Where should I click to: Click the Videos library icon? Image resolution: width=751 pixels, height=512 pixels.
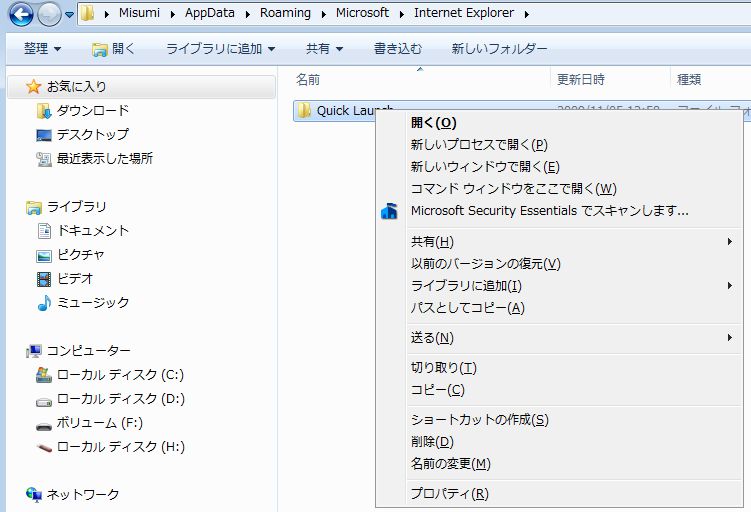click(x=43, y=279)
